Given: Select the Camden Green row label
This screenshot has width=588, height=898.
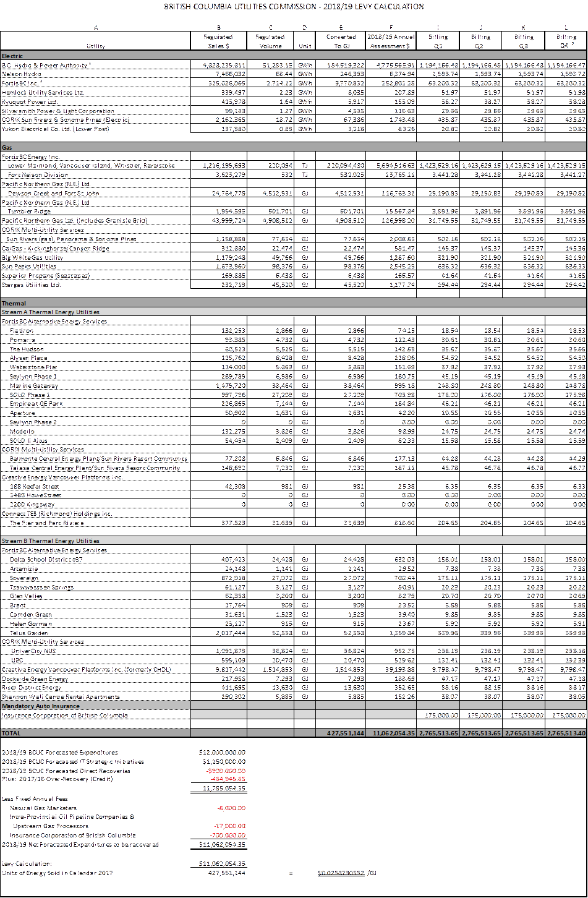Looking at the screenshot, I should coord(31,614).
